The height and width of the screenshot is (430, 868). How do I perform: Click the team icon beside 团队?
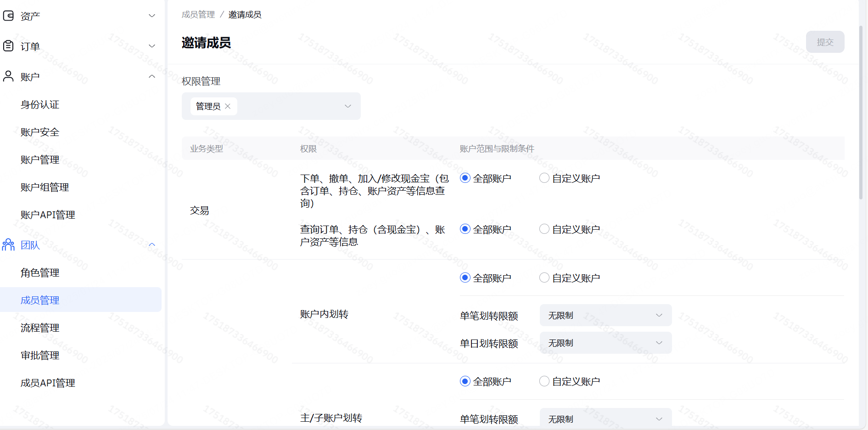tap(8, 244)
